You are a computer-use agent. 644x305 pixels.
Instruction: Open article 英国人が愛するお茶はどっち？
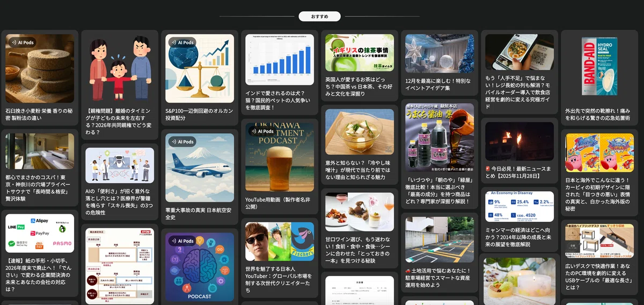(360, 86)
